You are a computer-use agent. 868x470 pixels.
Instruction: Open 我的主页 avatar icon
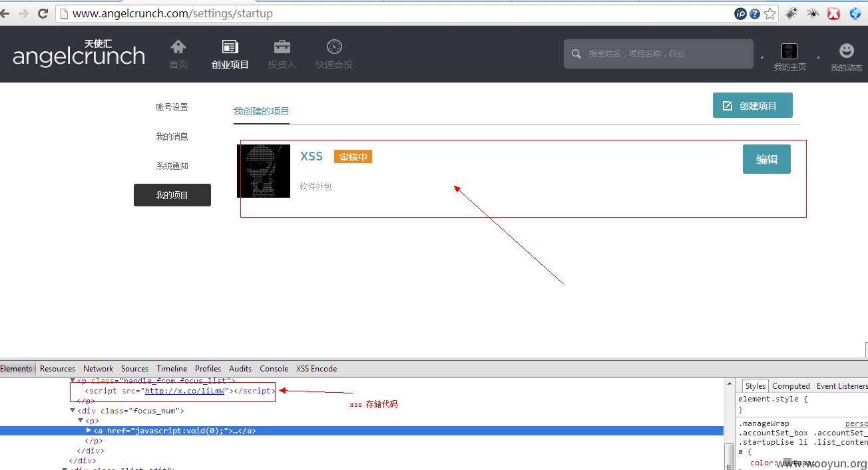[789, 51]
